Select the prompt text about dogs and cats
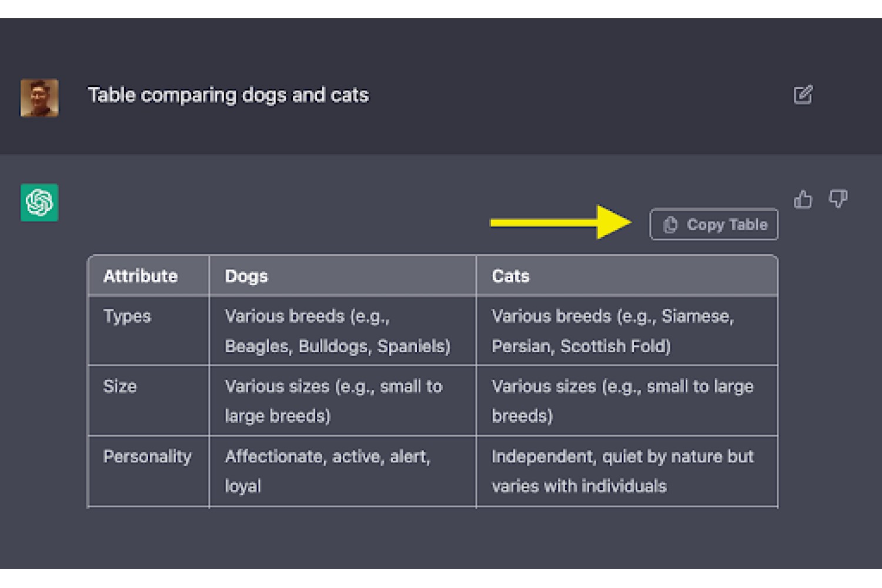Image resolution: width=882 pixels, height=588 pixels. [228, 95]
